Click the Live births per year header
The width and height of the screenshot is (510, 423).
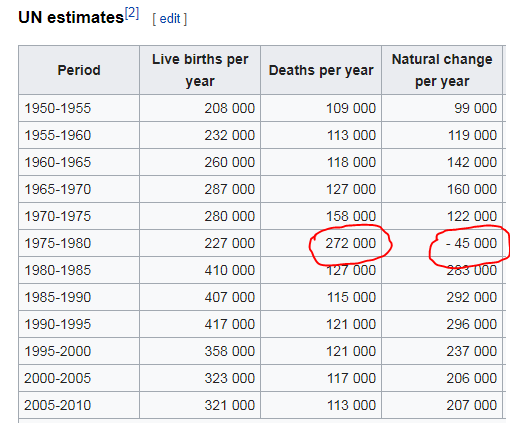click(x=200, y=70)
